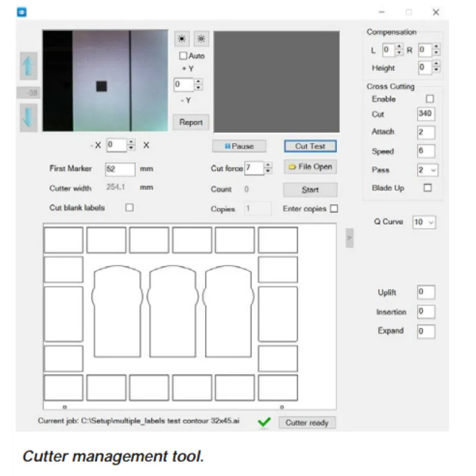Screen dimensions: 476x476
Task: Open a file with File Open
Action: pyautogui.click(x=310, y=167)
